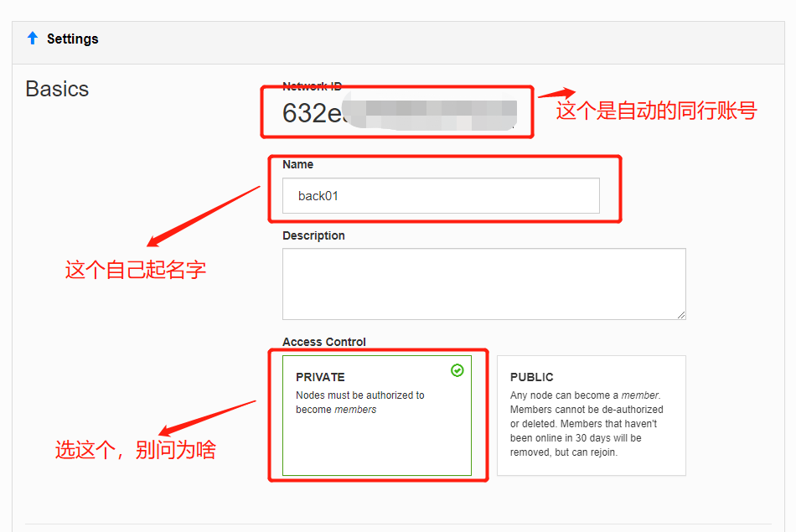
Task: Click the Description field label
Action: tap(313, 235)
